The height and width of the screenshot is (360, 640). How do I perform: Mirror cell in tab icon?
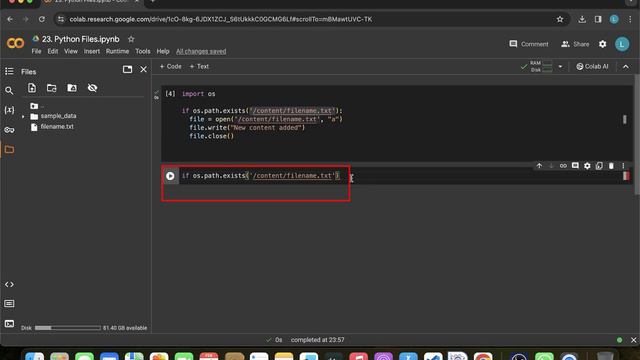(599, 166)
